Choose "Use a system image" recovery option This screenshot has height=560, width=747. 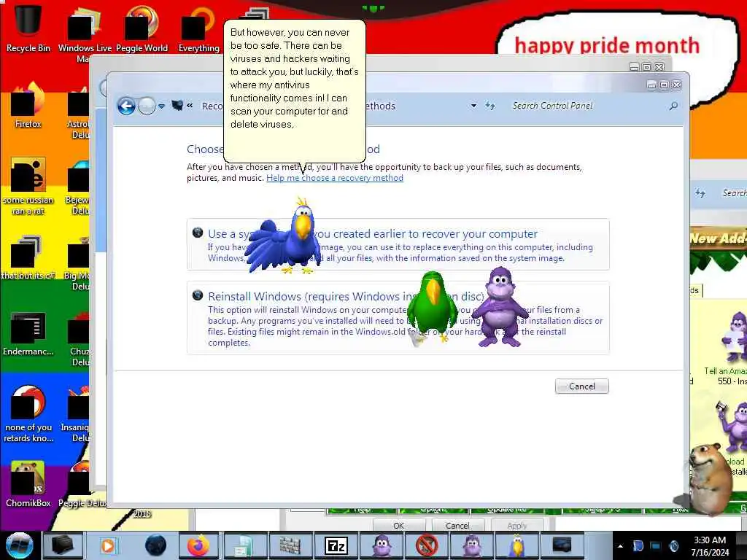[x=398, y=244]
